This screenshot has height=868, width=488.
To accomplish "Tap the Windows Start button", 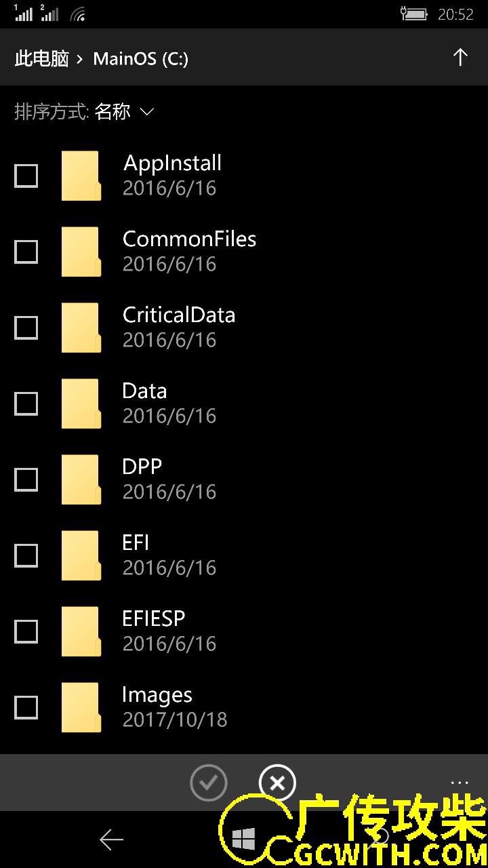I will click(244, 840).
